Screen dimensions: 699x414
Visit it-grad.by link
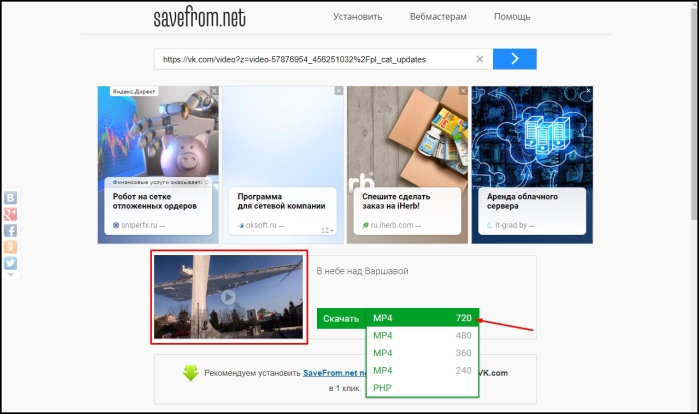point(510,225)
